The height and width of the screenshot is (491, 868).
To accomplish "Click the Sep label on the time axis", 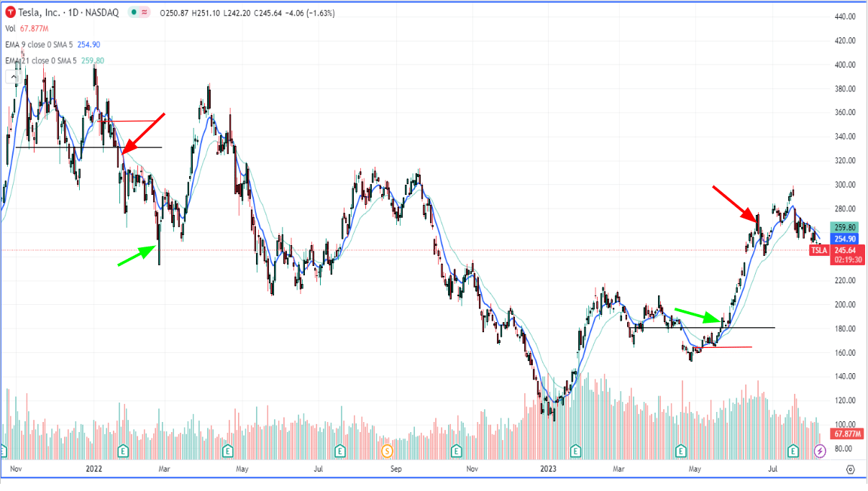I will point(395,469).
